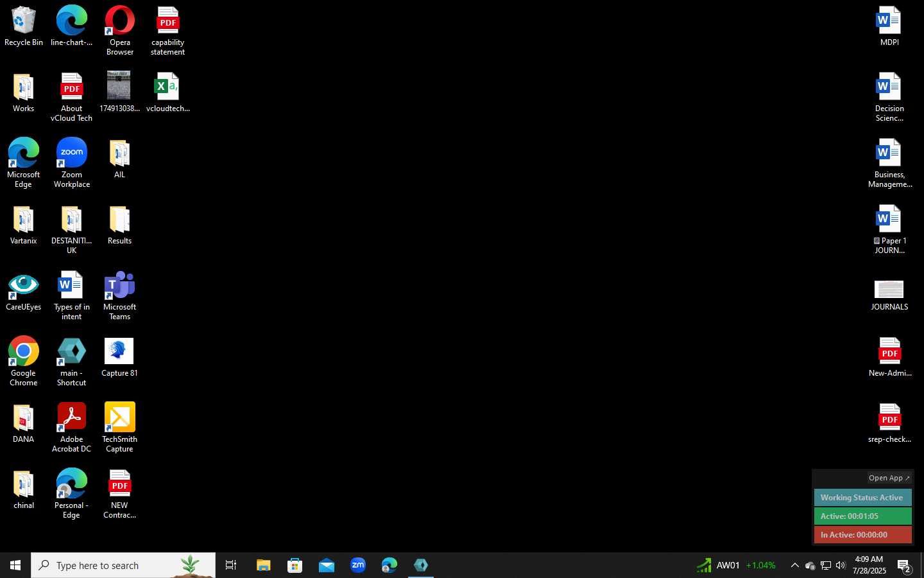Select the Google Chrome shortcut
The width and height of the screenshot is (924, 578).
(24, 362)
